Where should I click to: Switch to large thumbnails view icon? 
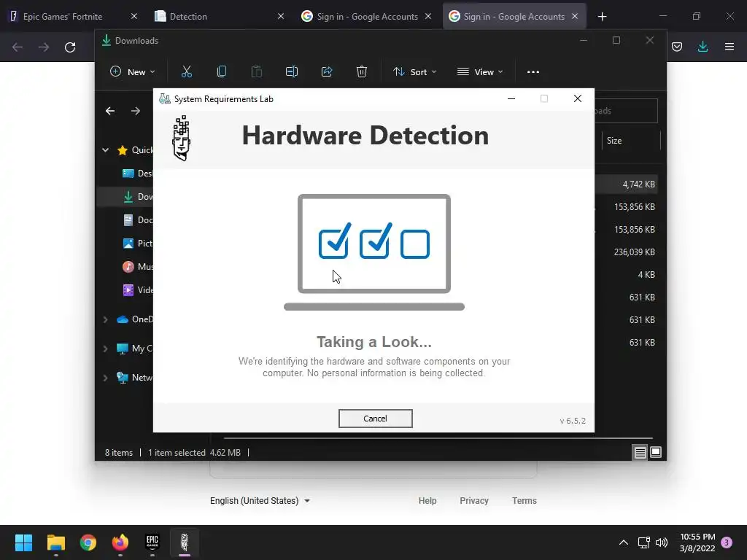click(656, 452)
